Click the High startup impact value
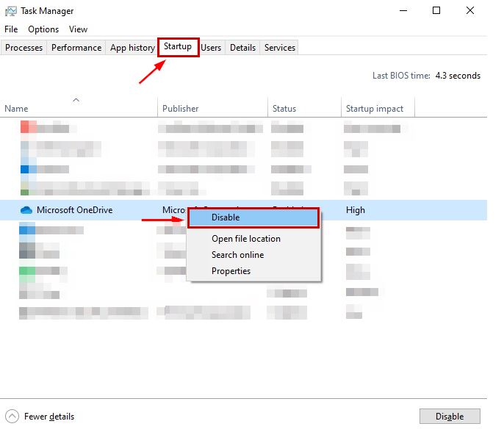 click(355, 210)
